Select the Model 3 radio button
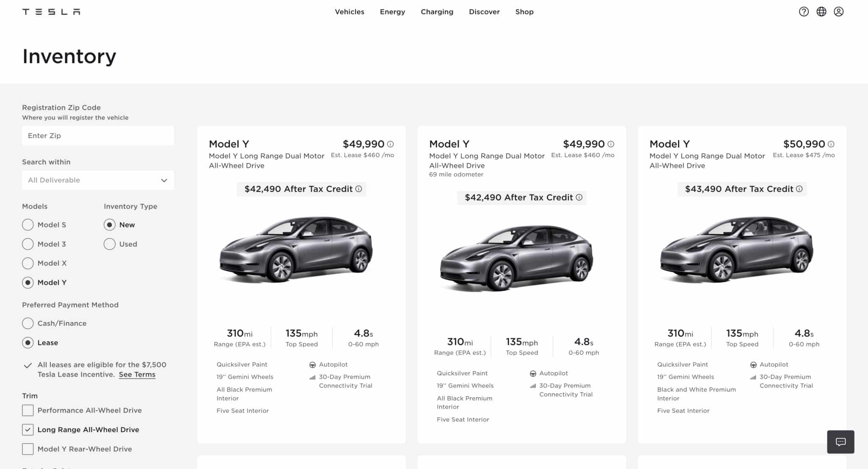This screenshot has height=469, width=868. [x=28, y=244]
